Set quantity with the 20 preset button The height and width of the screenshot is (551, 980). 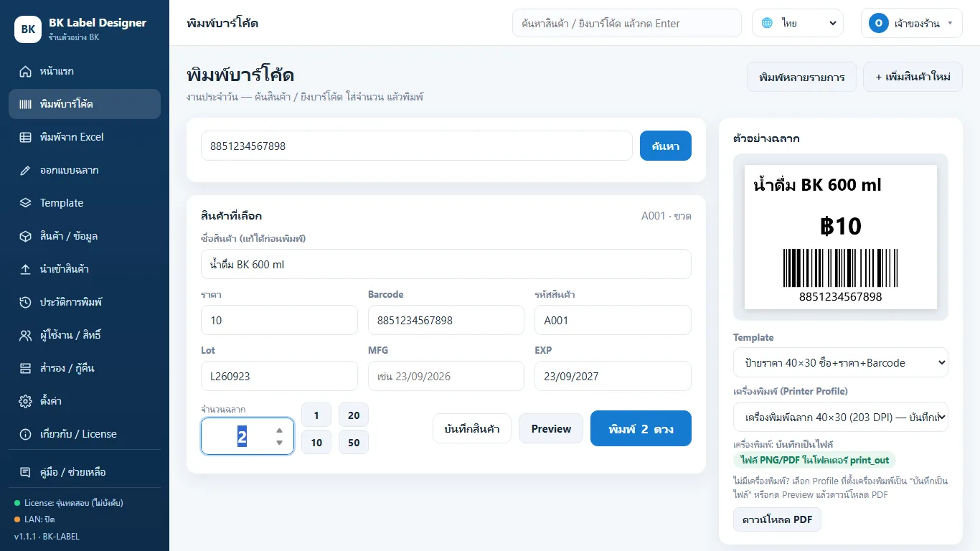pos(354,415)
